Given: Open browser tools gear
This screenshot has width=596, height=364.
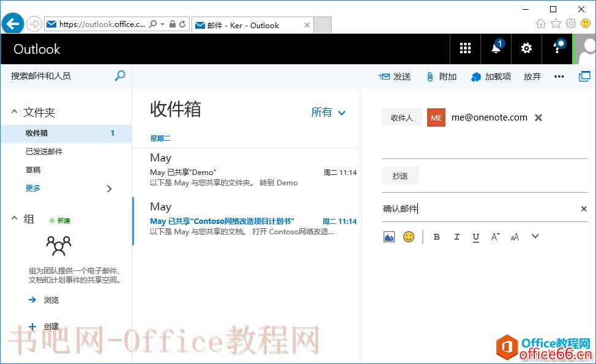Looking at the screenshot, I should (x=571, y=24).
